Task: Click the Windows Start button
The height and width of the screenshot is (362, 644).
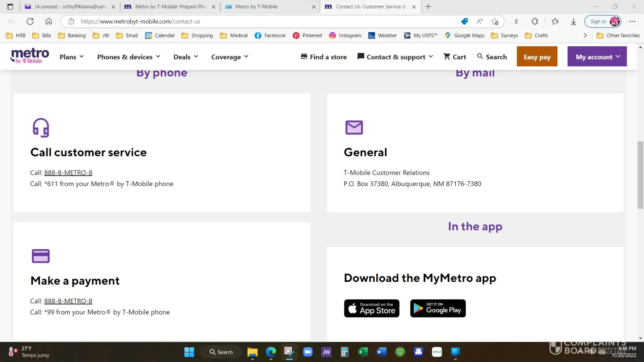Action: pos(189,352)
